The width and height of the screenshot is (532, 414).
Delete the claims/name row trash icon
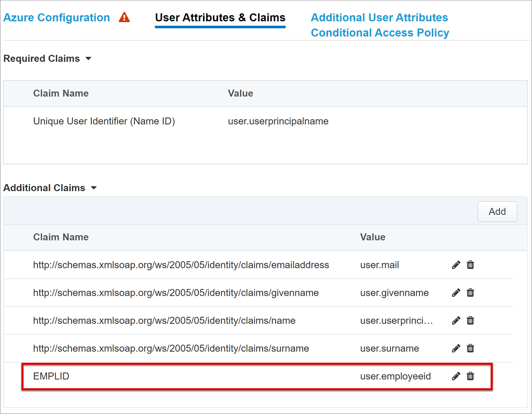click(470, 320)
